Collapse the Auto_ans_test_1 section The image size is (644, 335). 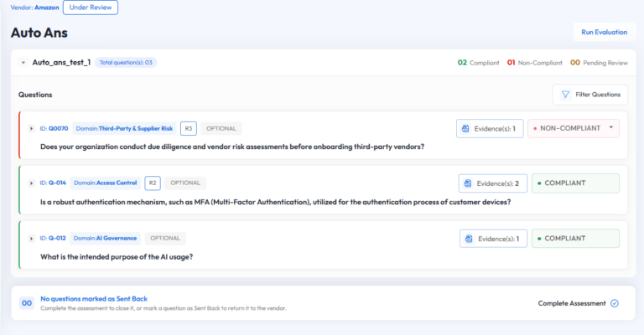[x=23, y=63]
